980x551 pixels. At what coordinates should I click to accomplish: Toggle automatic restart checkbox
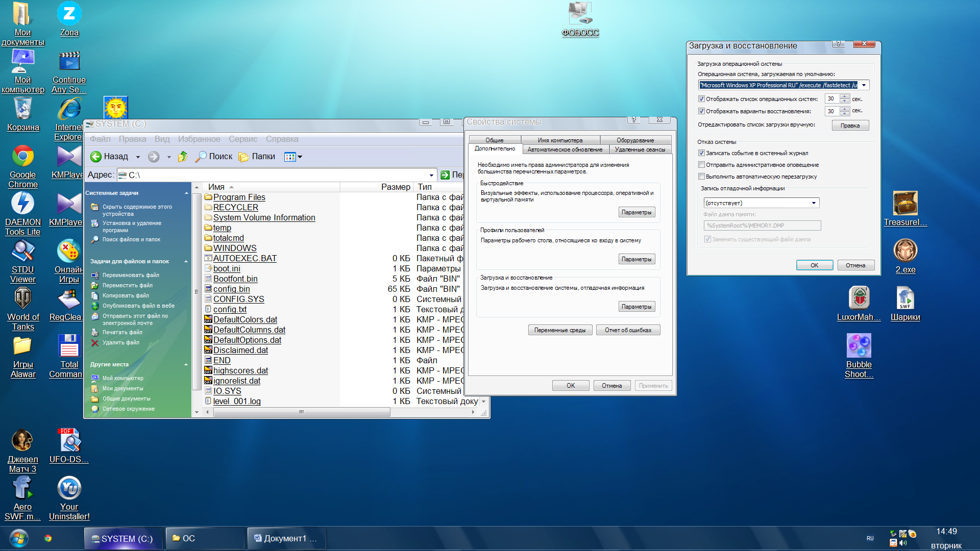click(x=702, y=177)
